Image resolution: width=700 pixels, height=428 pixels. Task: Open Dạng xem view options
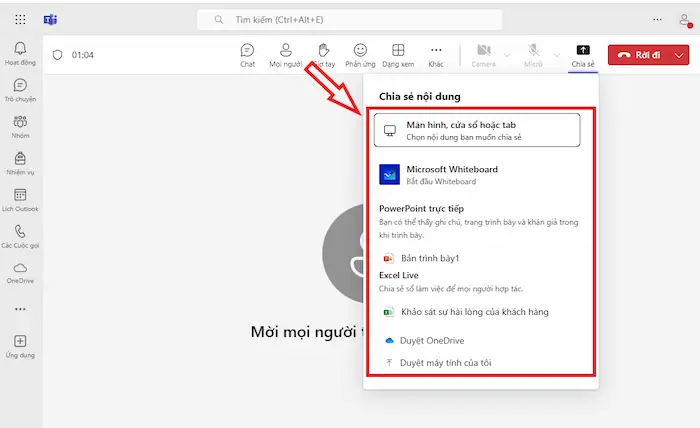pos(398,54)
